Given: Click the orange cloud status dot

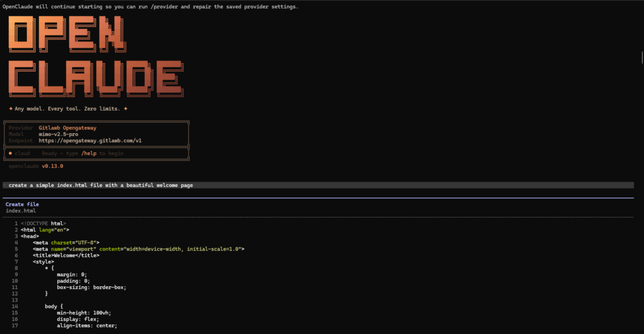Looking at the screenshot, I should click(x=10, y=153).
